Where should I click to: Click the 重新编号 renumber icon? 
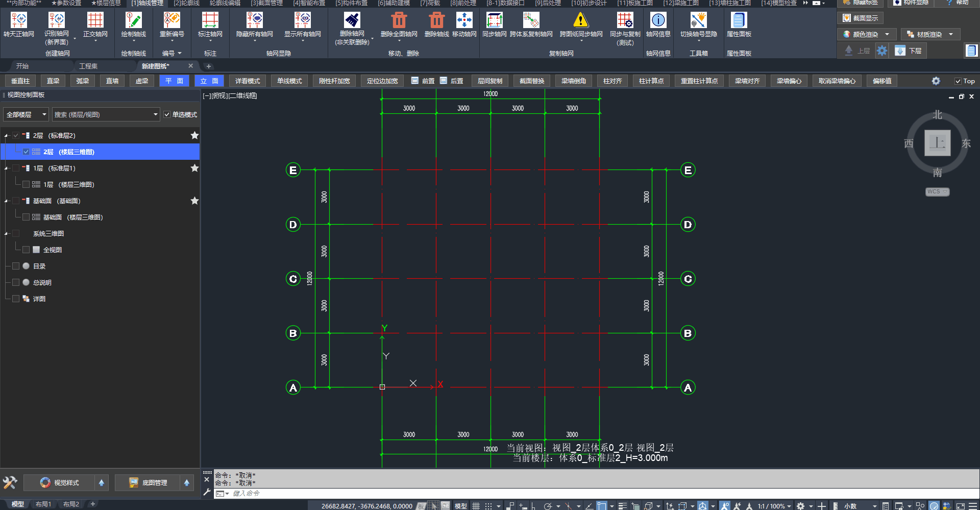(x=171, y=21)
